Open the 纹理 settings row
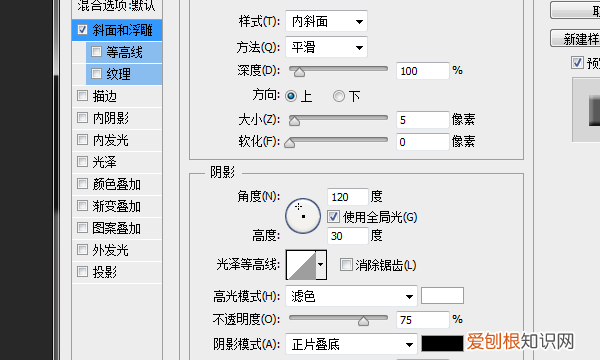The height and width of the screenshot is (360, 600). 124,74
